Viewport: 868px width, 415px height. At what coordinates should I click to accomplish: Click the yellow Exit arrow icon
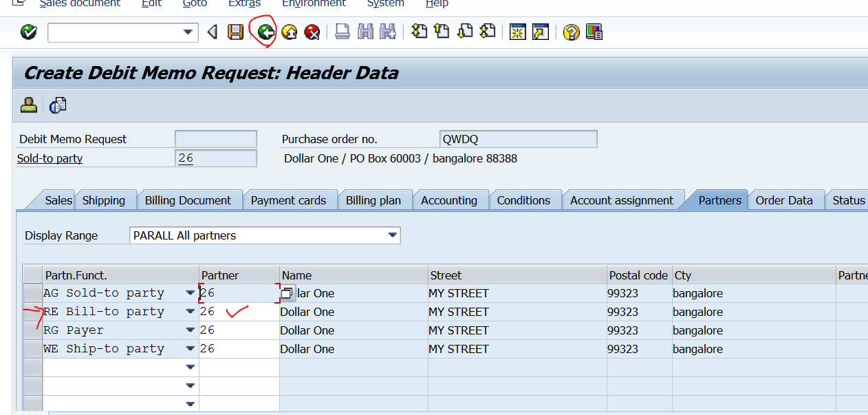[x=289, y=32]
